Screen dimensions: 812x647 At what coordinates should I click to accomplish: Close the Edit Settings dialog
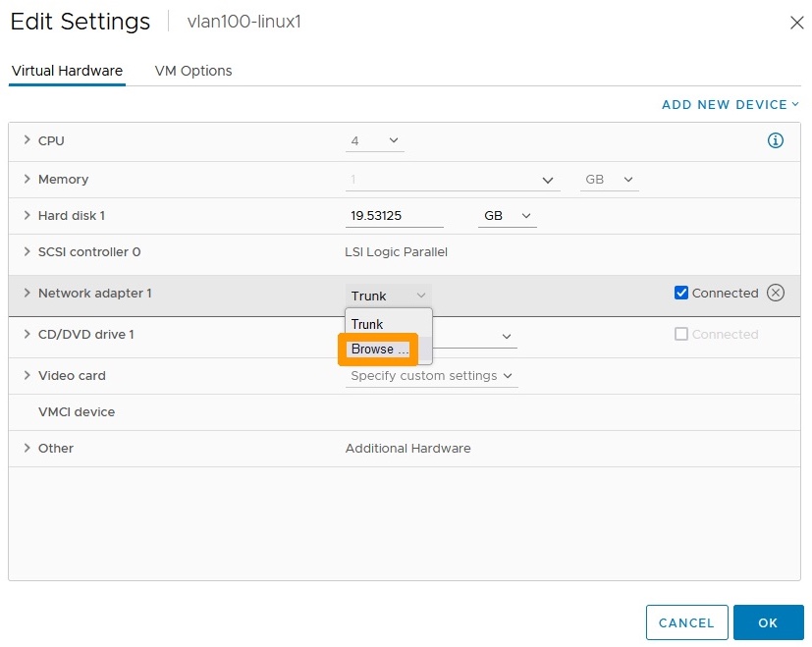[x=796, y=23]
